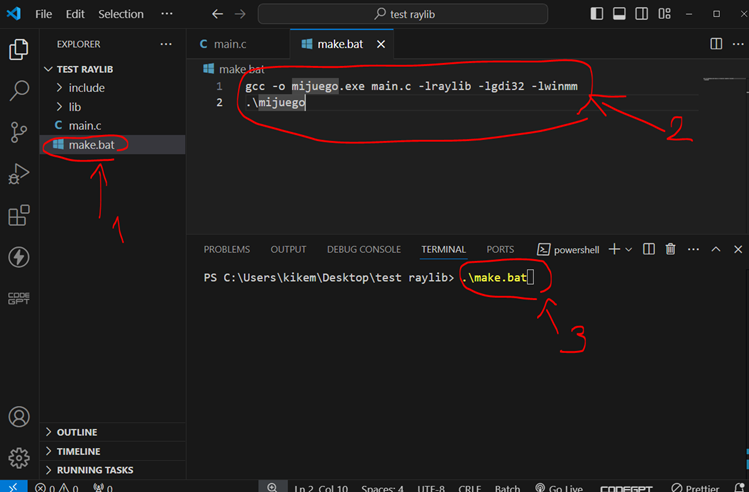Maximize the panel with the up chevron
The height and width of the screenshot is (492, 749).
coord(715,249)
